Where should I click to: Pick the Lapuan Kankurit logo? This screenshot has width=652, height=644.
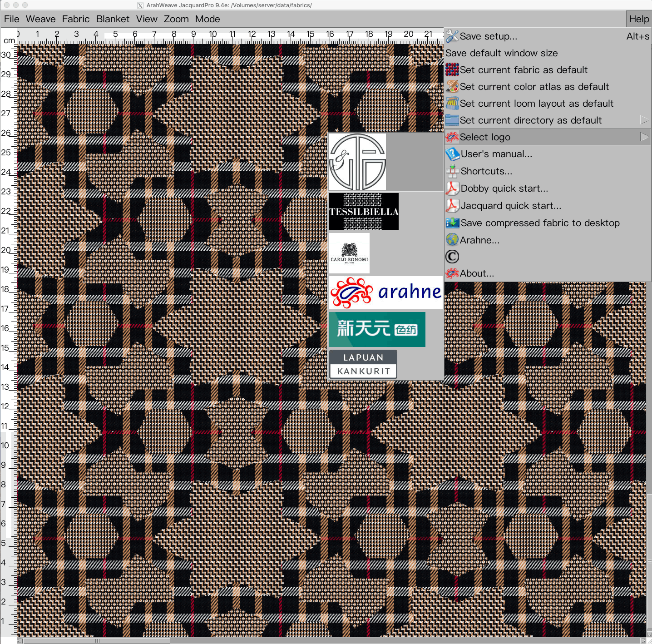pos(363,364)
